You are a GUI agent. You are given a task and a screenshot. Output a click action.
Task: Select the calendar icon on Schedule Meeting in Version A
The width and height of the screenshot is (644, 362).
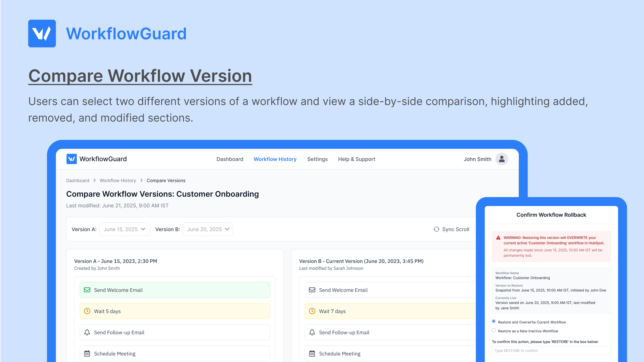click(87, 354)
